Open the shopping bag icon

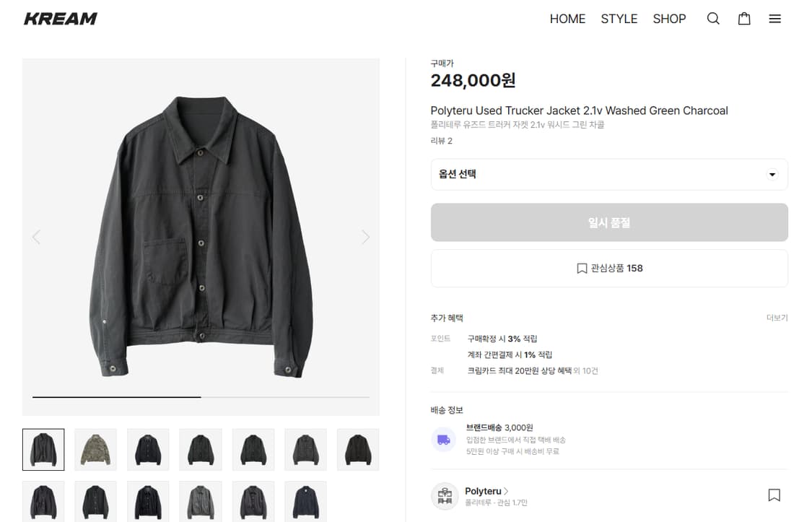click(x=744, y=19)
